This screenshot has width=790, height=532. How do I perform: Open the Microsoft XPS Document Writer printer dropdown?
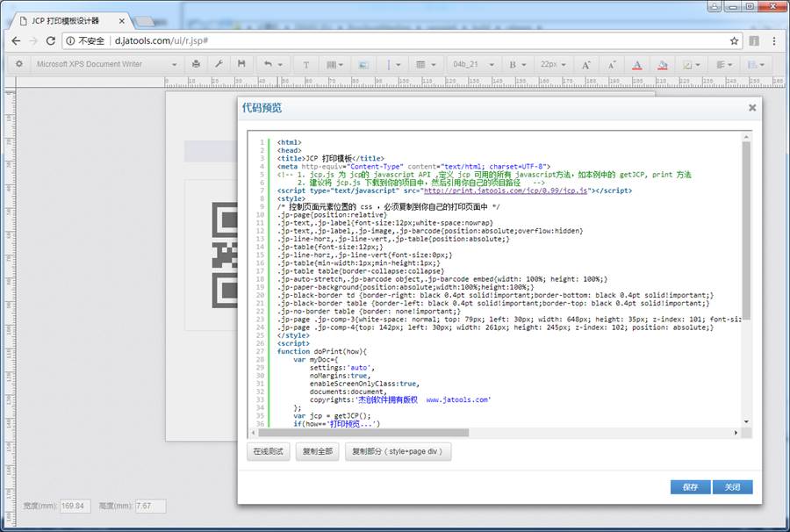point(106,64)
